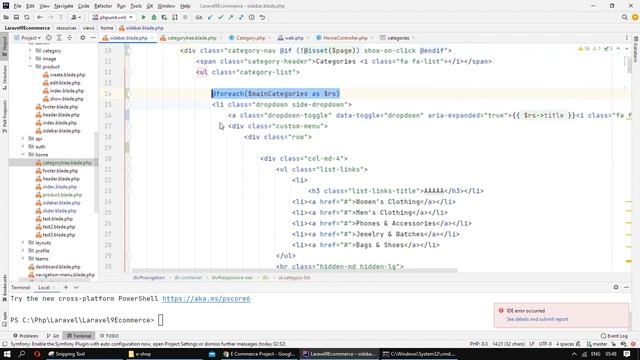Click Collapse All in Project panel
The image size is (640, 360).
[69, 38]
